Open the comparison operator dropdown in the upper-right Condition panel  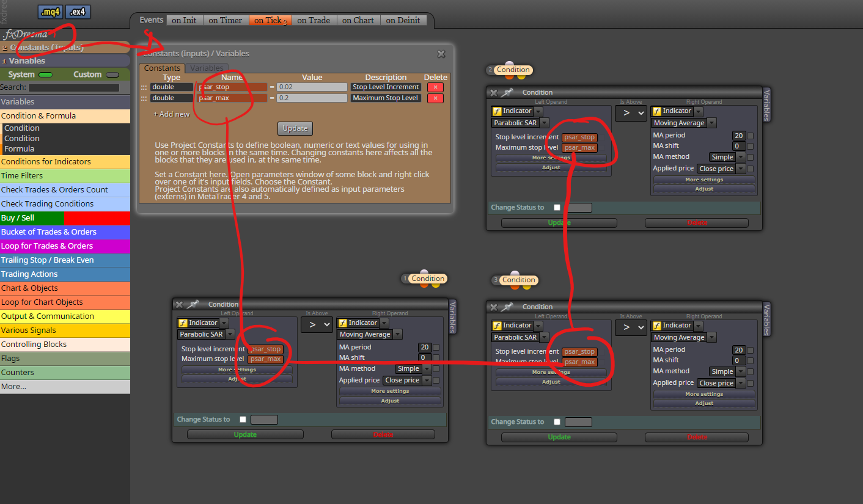pyautogui.click(x=631, y=113)
